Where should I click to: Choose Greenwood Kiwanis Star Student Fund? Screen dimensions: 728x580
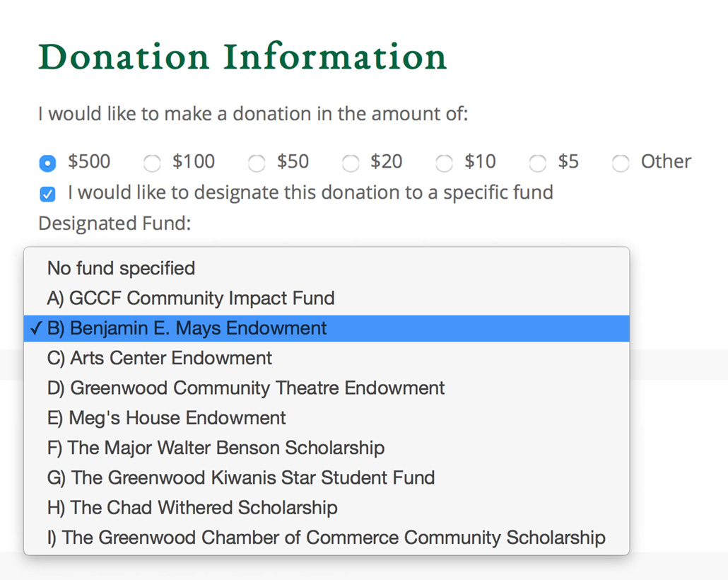click(x=327, y=477)
